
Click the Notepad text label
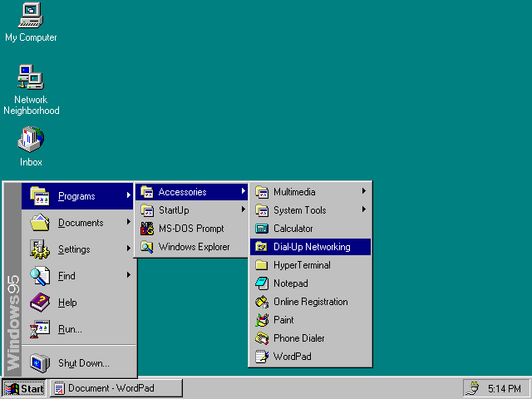(291, 283)
